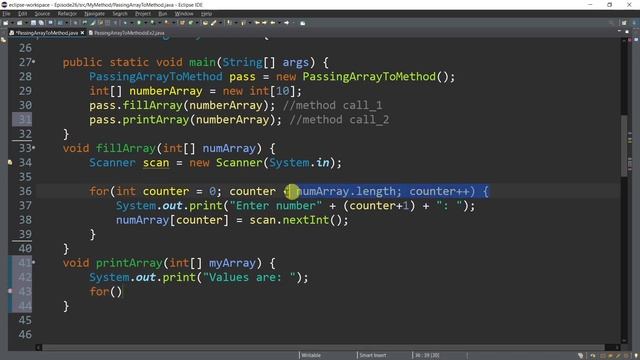The height and width of the screenshot is (360, 640).
Task: Click "numberArray" declaration in line 29
Action: [166, 91]
